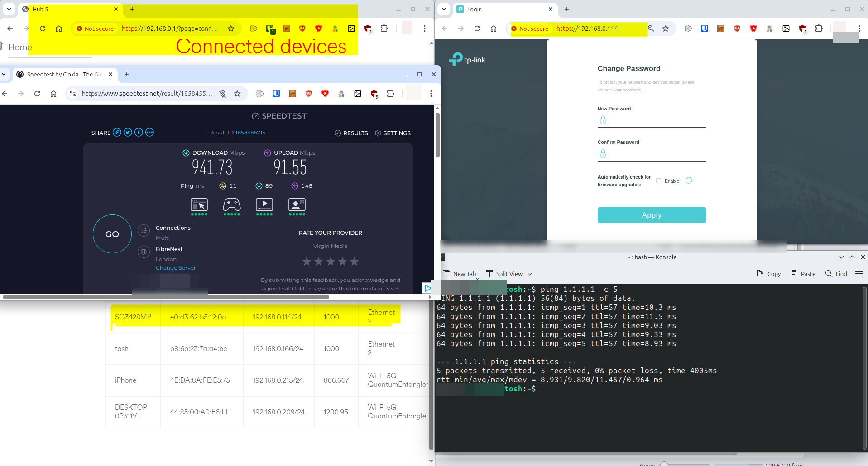Click Copy in the Konsole toolbar
This screenshot has height=466, width=868.
769,274
